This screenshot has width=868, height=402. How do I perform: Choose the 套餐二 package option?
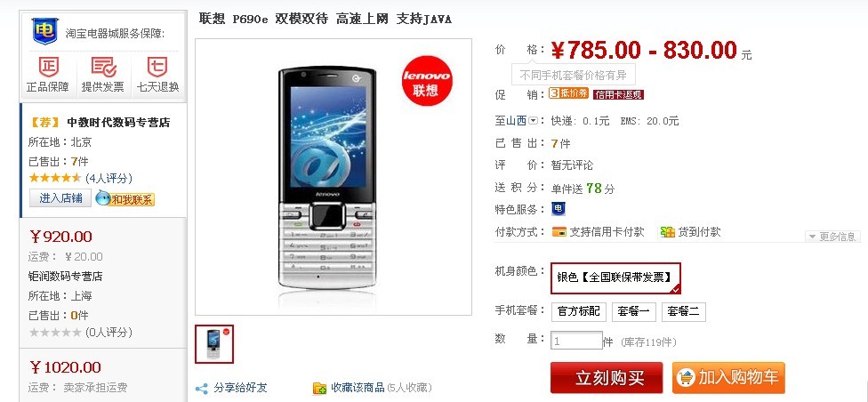click(684, 312)
